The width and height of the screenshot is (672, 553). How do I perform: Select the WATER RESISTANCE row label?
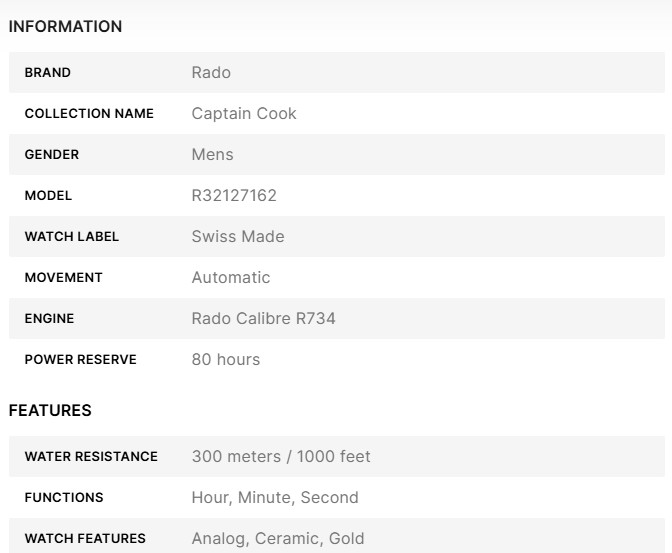[x=91, y=457]
